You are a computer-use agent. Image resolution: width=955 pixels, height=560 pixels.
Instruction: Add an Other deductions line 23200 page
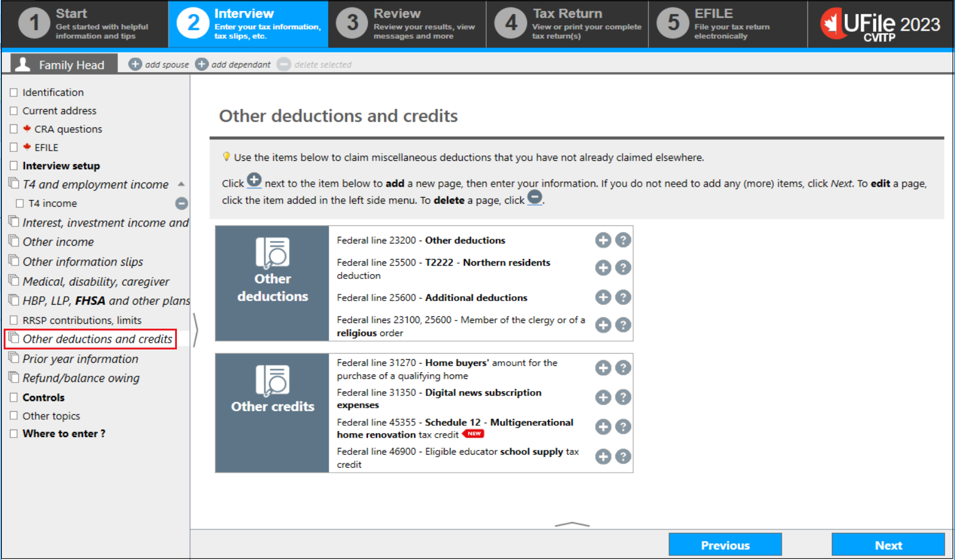pos(603,240)
